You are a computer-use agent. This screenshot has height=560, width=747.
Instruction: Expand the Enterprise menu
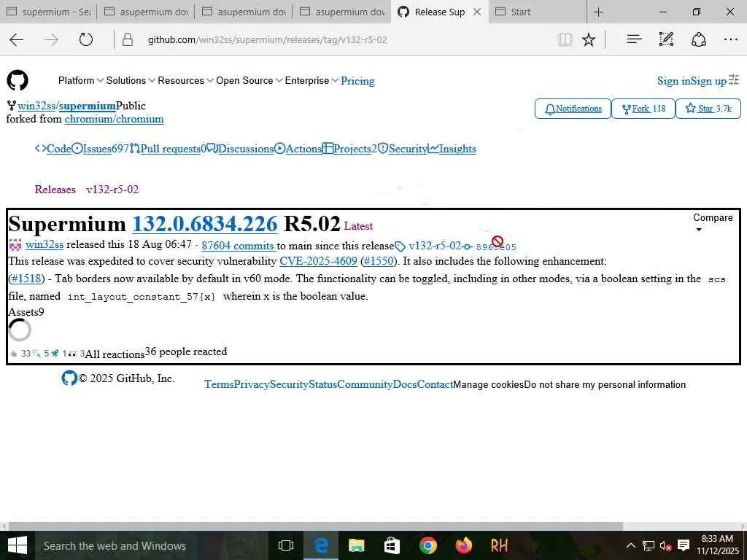[311, 80]
